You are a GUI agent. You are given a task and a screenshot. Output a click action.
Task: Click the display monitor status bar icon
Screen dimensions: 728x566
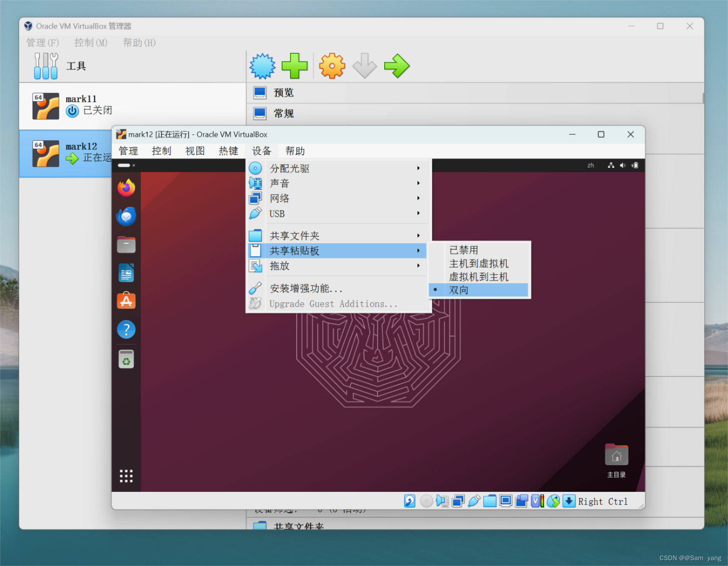[x=506, y=501]
